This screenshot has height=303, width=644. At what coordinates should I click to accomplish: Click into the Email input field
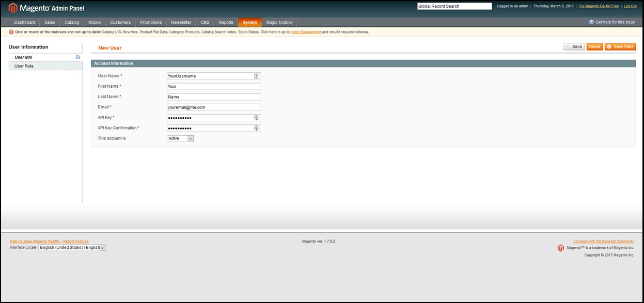pos(214,107)
